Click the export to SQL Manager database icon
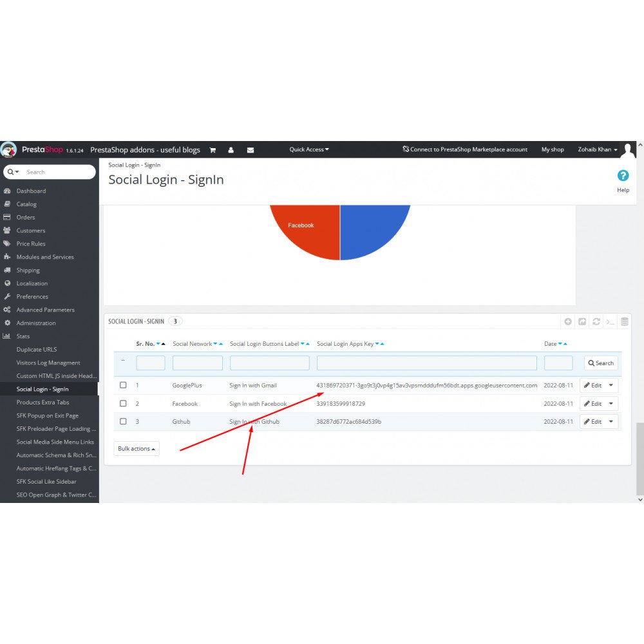 coord(624,321)
